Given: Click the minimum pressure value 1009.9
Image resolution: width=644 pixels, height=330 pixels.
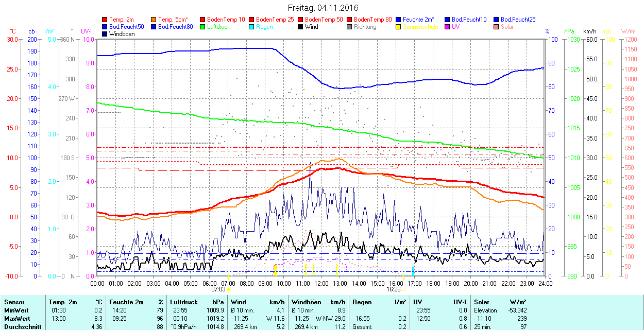Looking at the screenshot, I should (x=215, y=310).
